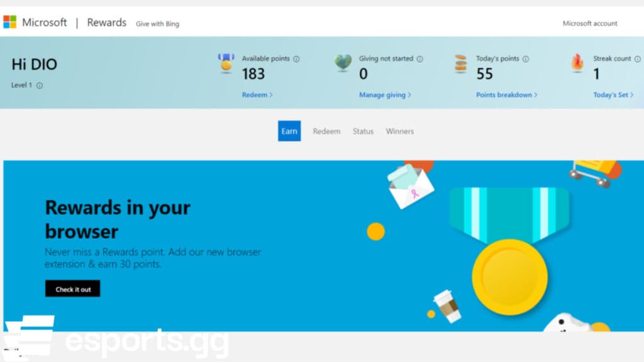Switch to the Earn tab
644x362 pixels.
(289, 131)
